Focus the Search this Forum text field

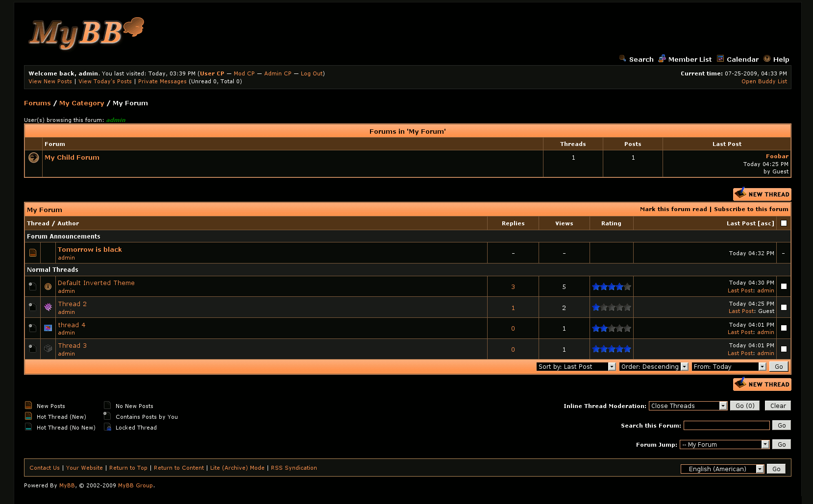pyautogui.click(x=726, y=426)
